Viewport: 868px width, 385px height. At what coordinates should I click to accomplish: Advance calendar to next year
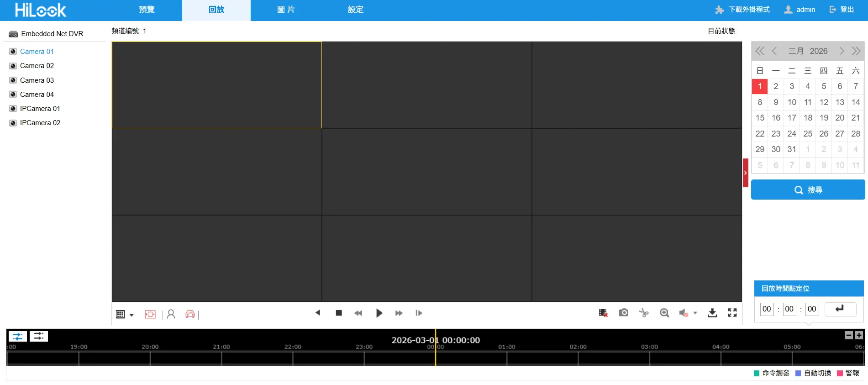(856, 51)
